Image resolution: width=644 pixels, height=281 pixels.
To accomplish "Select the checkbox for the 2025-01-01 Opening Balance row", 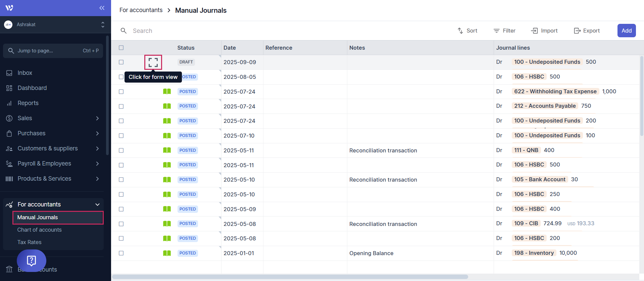I will point(121,253).
